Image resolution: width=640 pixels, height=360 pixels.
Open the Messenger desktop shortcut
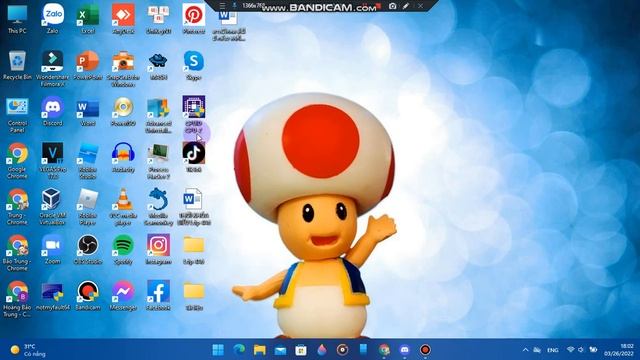123,296
